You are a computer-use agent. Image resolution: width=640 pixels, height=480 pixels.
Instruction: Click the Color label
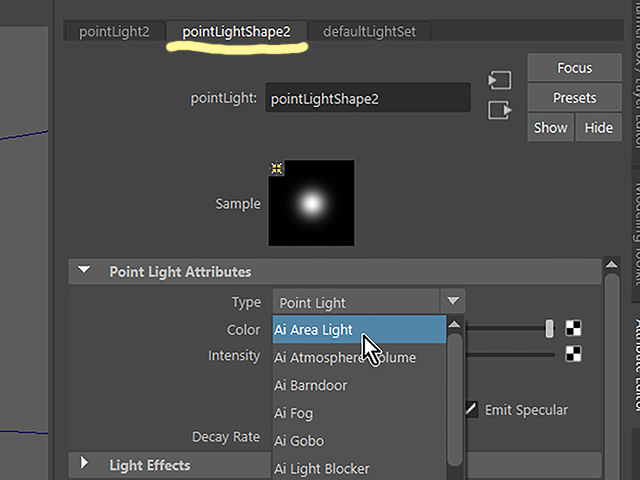point(243,329)
